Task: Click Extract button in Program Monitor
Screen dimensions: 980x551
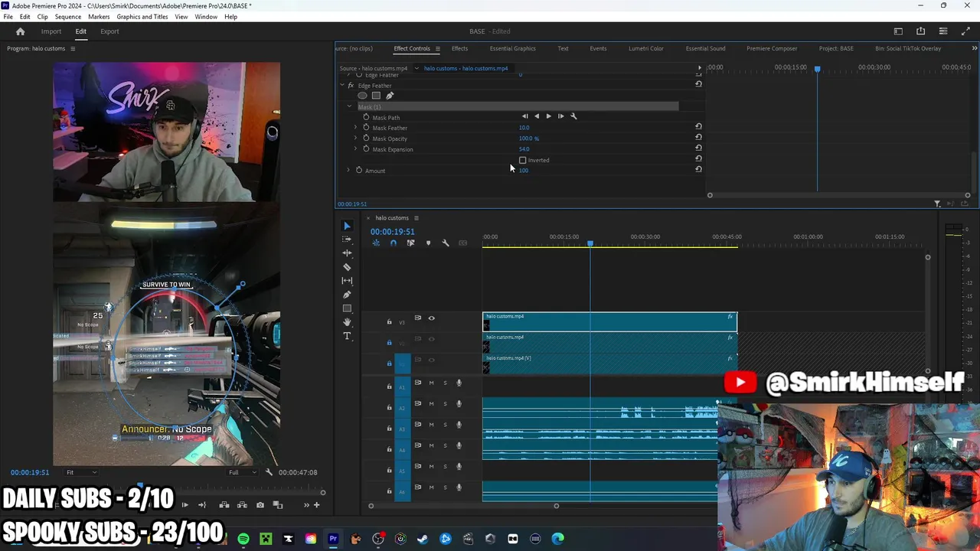Action: (242, 505)
